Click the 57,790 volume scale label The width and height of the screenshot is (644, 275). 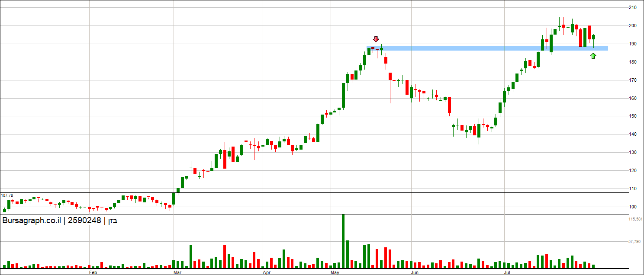click(x=635, y=242)
